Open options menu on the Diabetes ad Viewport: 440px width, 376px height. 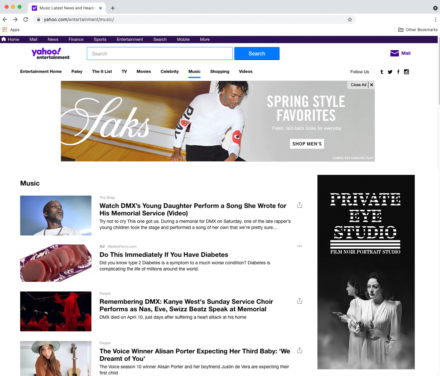[299, 246]
